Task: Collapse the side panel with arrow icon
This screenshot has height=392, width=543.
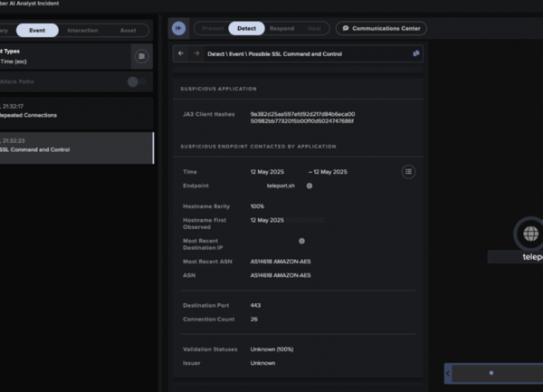Action: [178, 28]
